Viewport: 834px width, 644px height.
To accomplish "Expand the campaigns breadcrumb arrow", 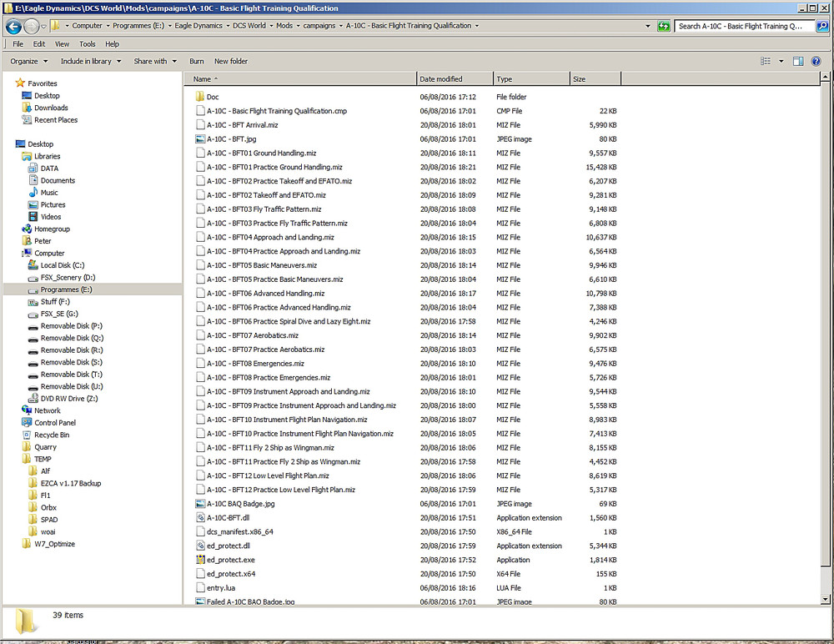I will [340, 26].
